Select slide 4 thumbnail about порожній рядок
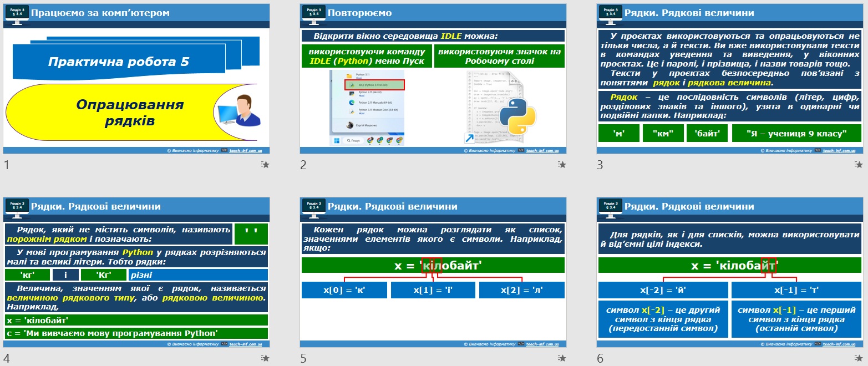Image resolution: width=868 pixels, height=366 pixels. pyautogui.click(x=136, y=272)
